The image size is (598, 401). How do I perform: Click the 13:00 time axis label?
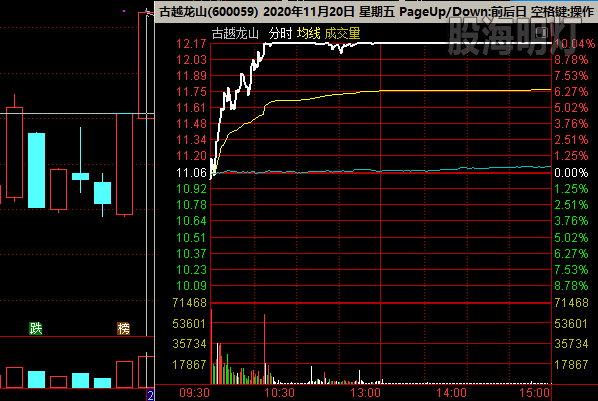[365, 393]
